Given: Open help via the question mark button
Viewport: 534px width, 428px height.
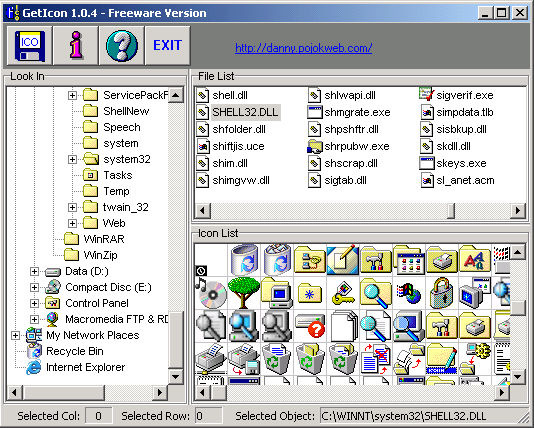Looking at the screenshot, I should pyautogui.click(x=122, y=45).
